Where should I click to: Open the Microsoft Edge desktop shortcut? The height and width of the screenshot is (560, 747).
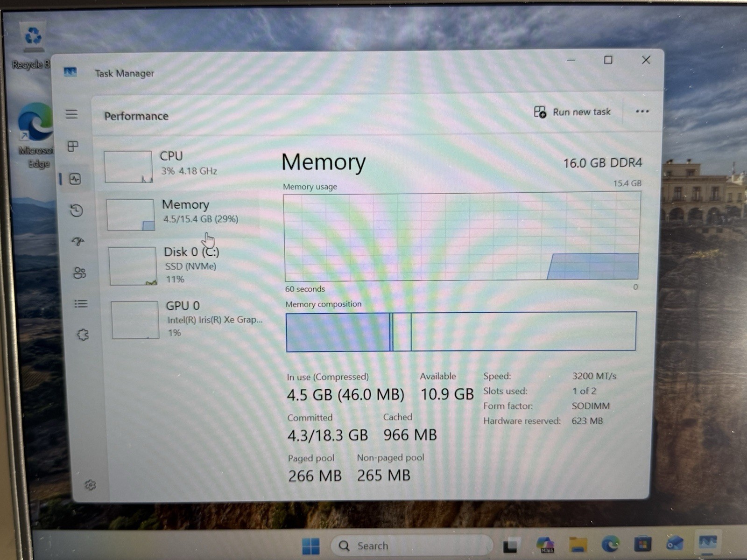[x=35, y=135]
